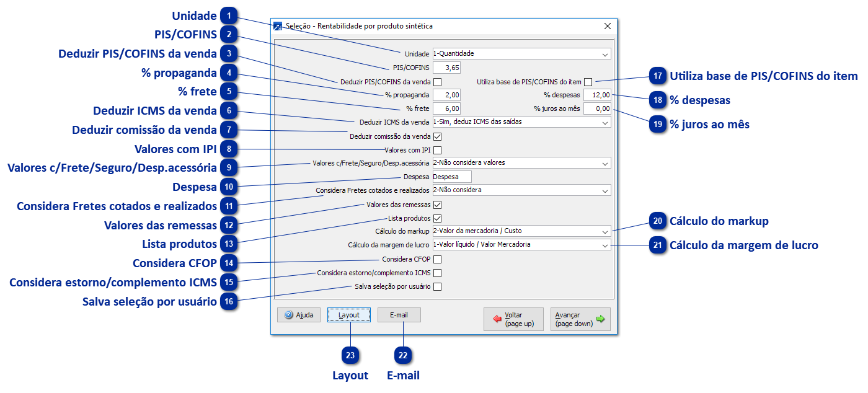
Task: Click the numbered callout badge 22
Action: coord(404,356)
